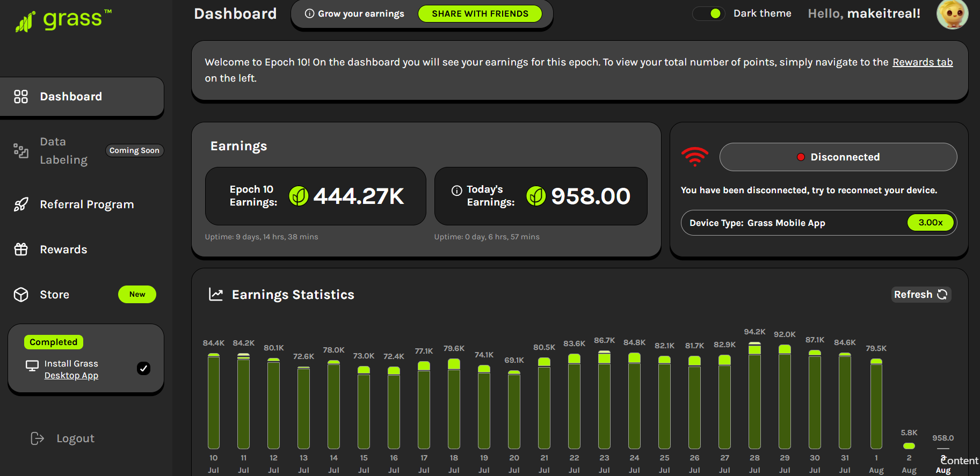Click the 28 Jul bar labeled 94.2K
The height and width of the screenshot is (476, 980).
pyautogui.click(x=754, y=395)
